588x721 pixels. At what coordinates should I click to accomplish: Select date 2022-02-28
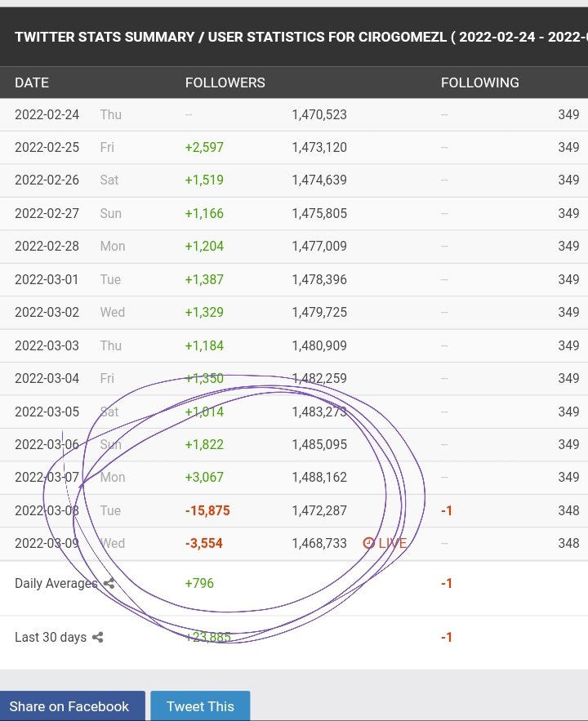click(x=47, y=246)
